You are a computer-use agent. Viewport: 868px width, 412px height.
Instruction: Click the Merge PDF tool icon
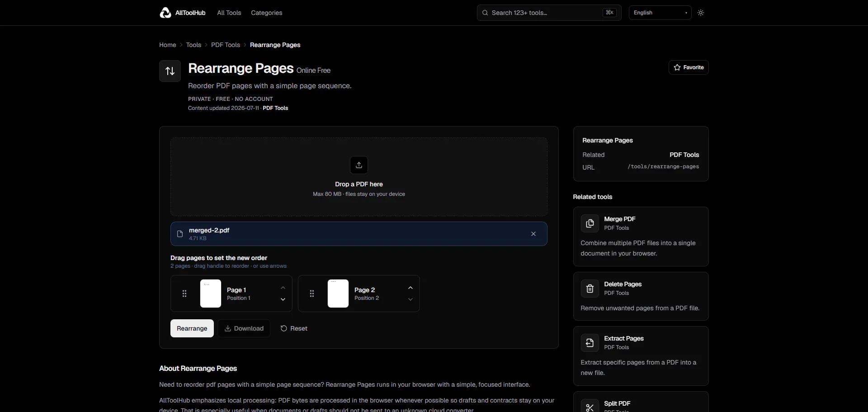click(x=590, y=223)
